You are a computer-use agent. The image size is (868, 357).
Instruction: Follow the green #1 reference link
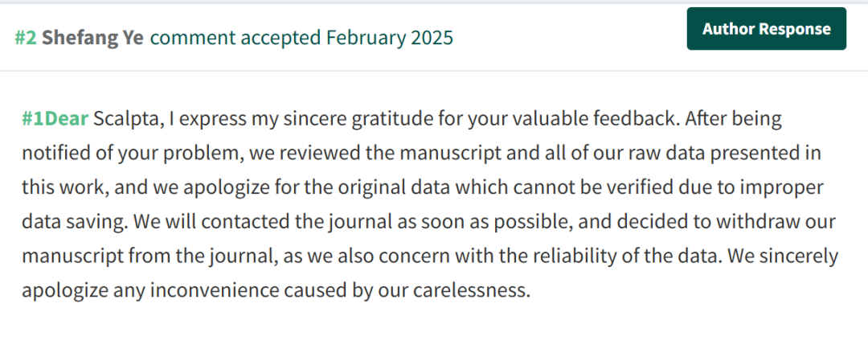[33, 118]
